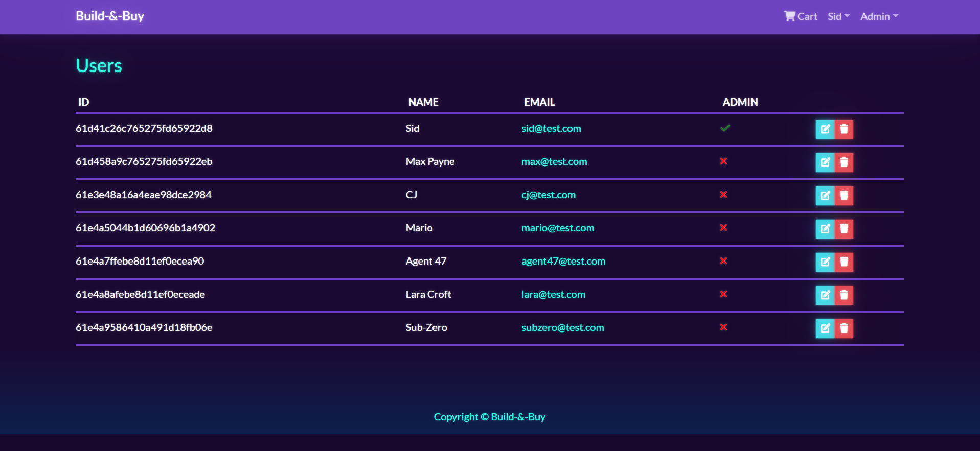The width and height of the screenshot is (980, 451).
Task: Click the ID column header
Action: 83,102
